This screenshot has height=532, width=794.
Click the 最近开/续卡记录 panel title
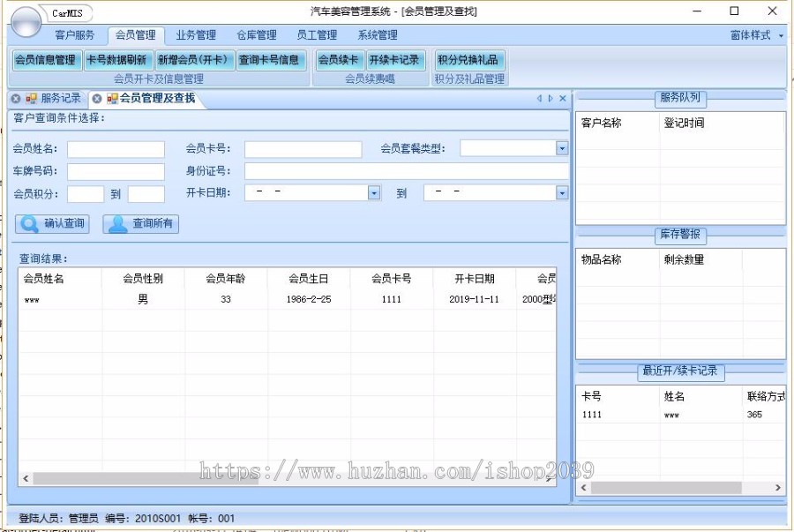tap(680, 371)
